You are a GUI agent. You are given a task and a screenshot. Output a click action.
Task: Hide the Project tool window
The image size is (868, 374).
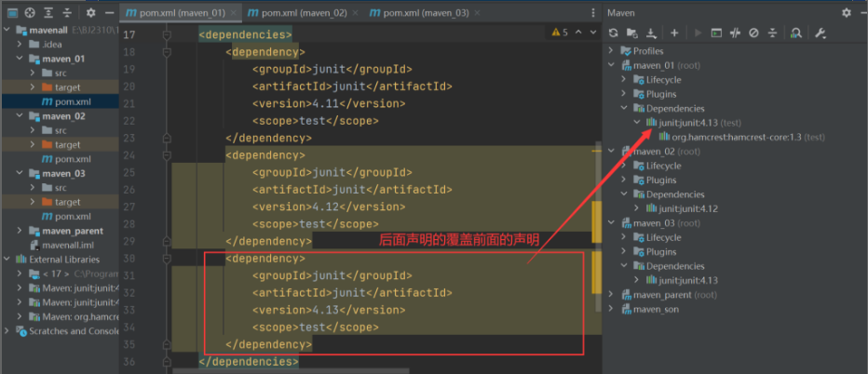pos(110,12)
